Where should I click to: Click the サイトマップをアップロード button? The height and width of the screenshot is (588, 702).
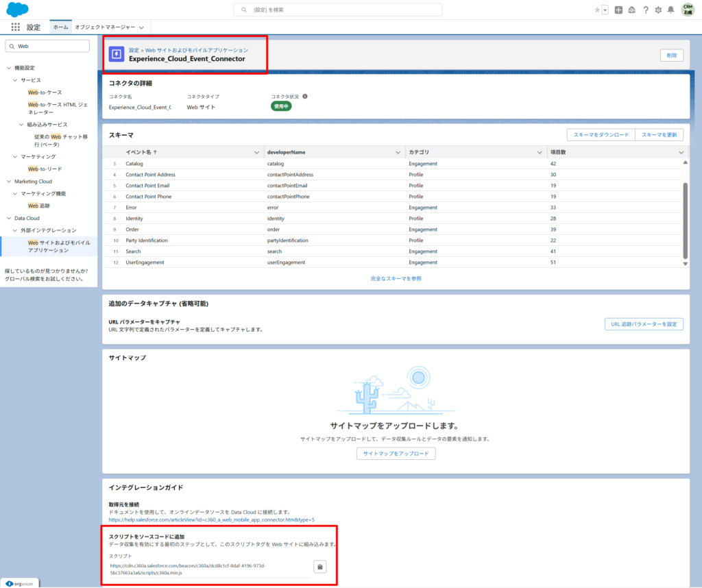396,453
